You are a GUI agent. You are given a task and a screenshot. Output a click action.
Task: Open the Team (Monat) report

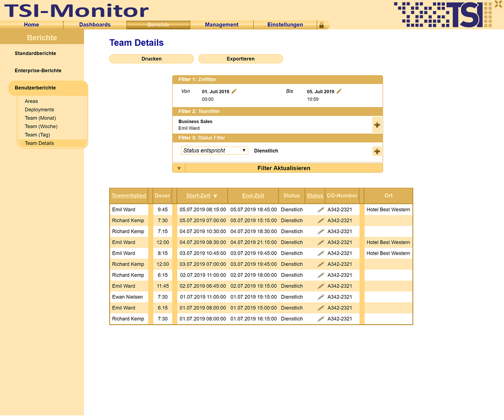click(40, 118)
